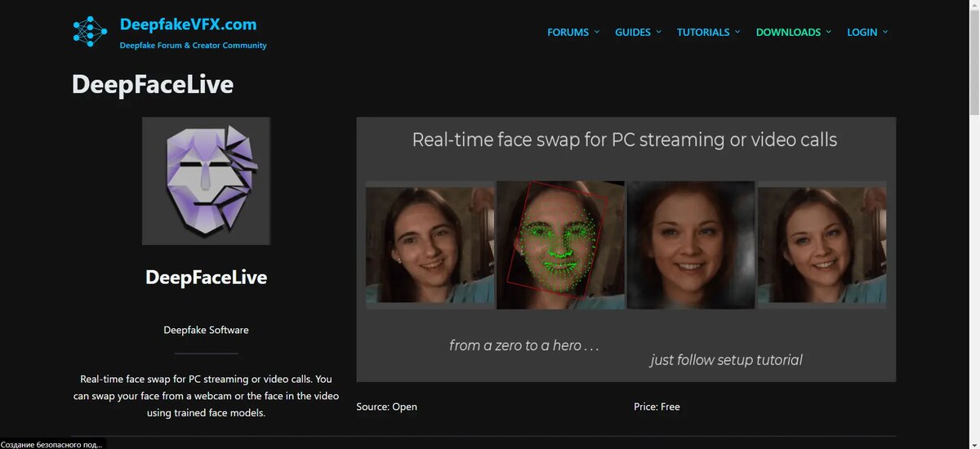Click the scrollbar up arrow
The image size is (980, 449).
click(973, 6)
